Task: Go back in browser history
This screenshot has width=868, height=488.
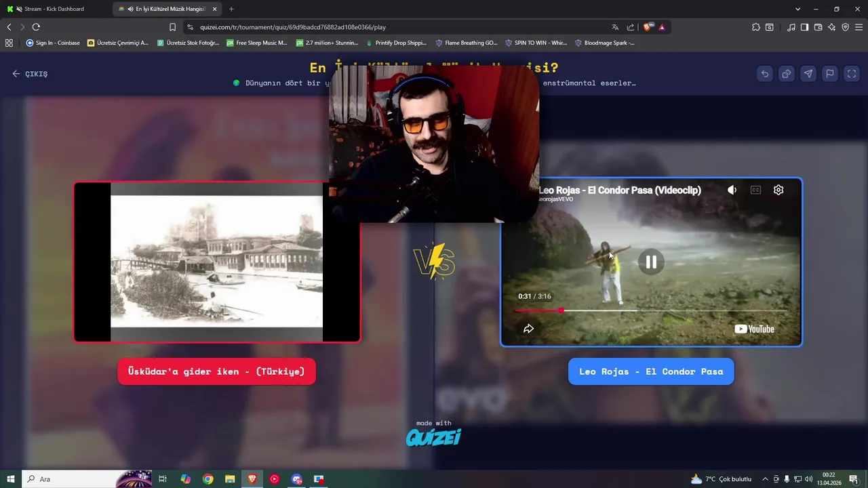Action: tap(9, 27)
